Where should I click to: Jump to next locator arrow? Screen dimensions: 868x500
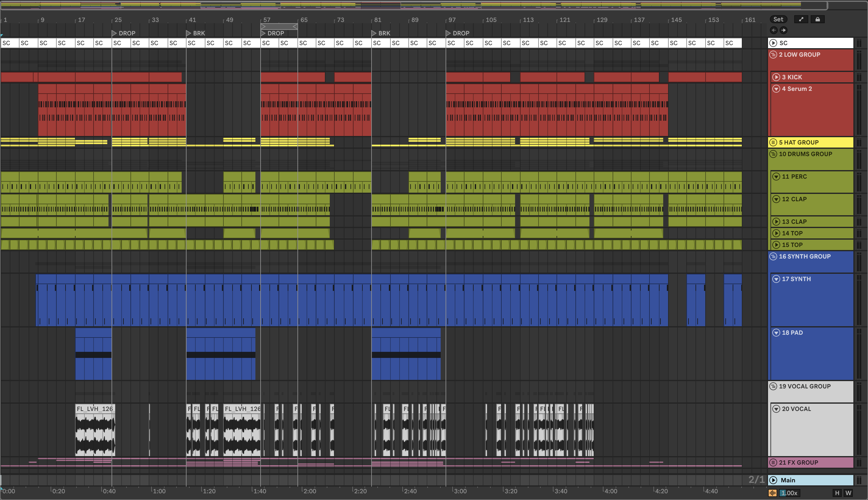784,30
